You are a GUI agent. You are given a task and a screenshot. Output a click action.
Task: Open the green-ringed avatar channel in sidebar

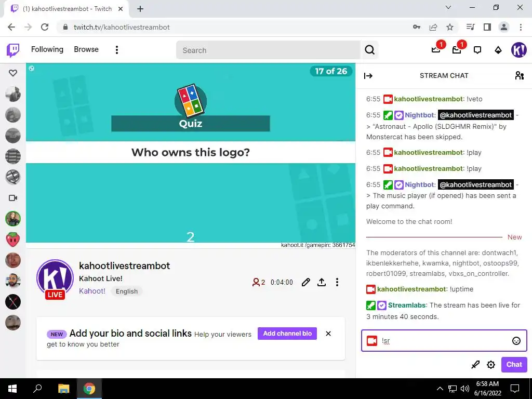point(13,219)
